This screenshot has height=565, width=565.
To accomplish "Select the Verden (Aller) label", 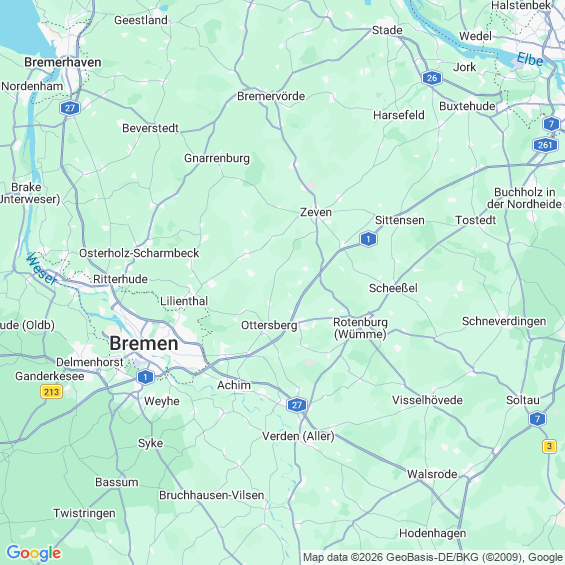I will pyautogui.click(x=298, y=436).
